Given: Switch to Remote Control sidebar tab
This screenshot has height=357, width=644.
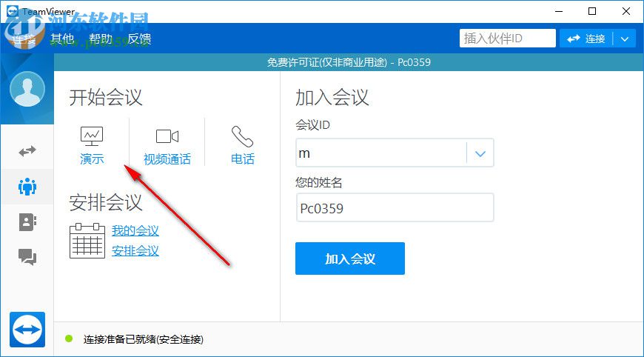Looking at the screenshot, I should coord(27,151).
